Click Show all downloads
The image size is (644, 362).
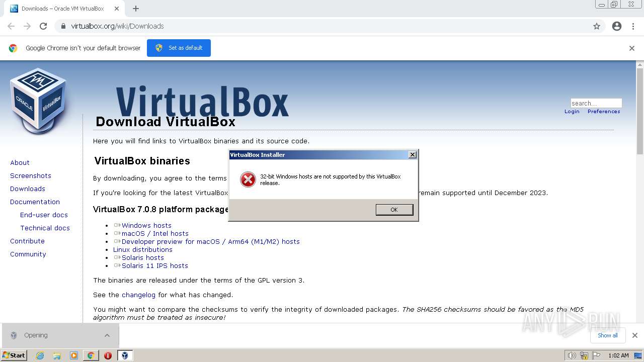pos(607,335)
